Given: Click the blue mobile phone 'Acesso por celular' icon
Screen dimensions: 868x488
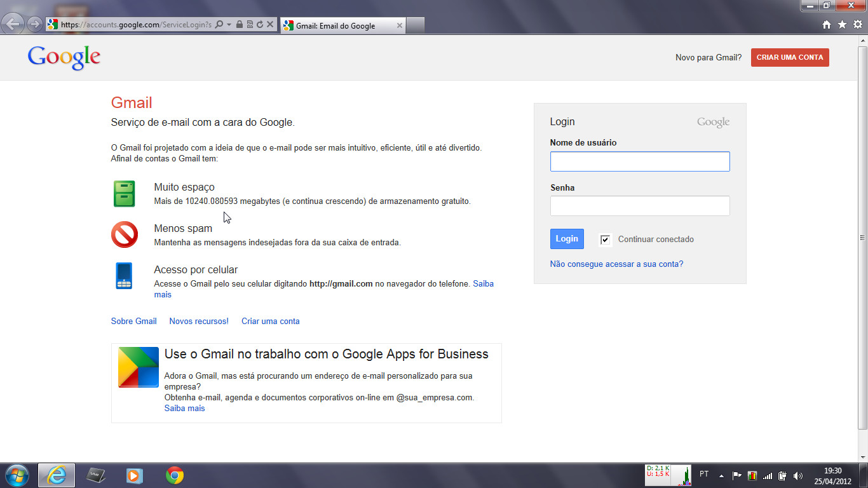Looking at the screenshot, I should pos(125,276).
